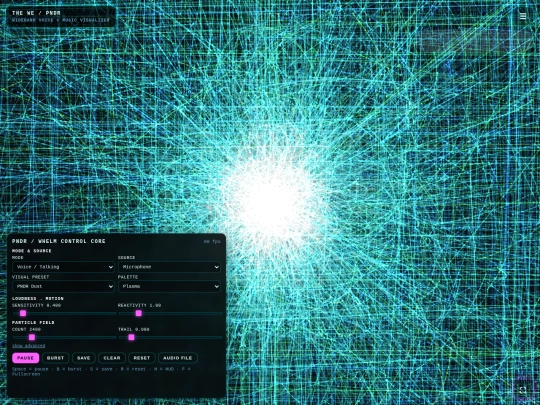Viewport: 540px width, 405px height.
Task: Pause the visualizer with the PAUSE button
Action: [x=25, y=358]
